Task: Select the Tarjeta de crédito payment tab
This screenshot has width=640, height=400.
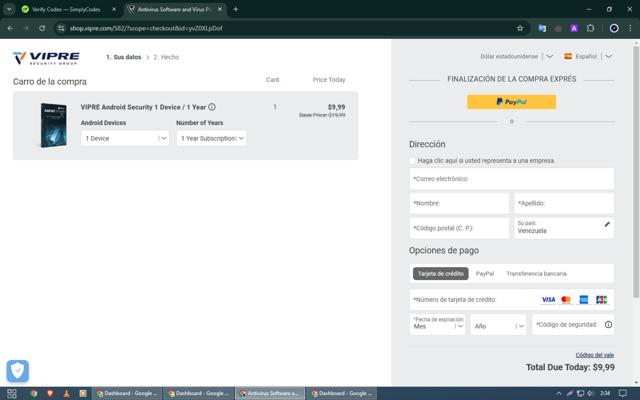Action: pos(440,273)
